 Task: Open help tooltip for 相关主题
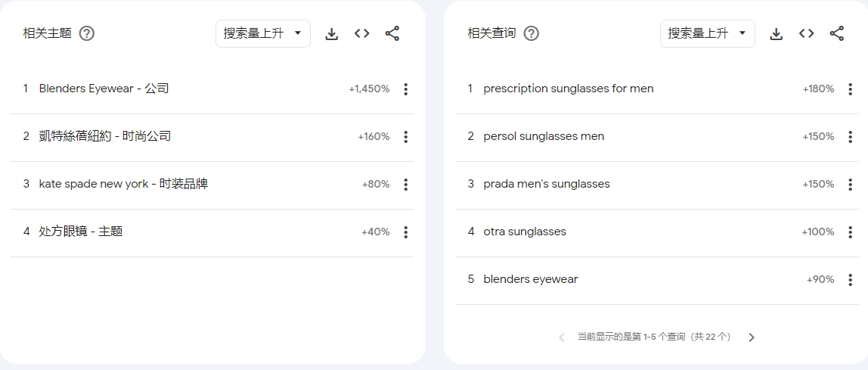pyautogui.click(x=87, y=34)
